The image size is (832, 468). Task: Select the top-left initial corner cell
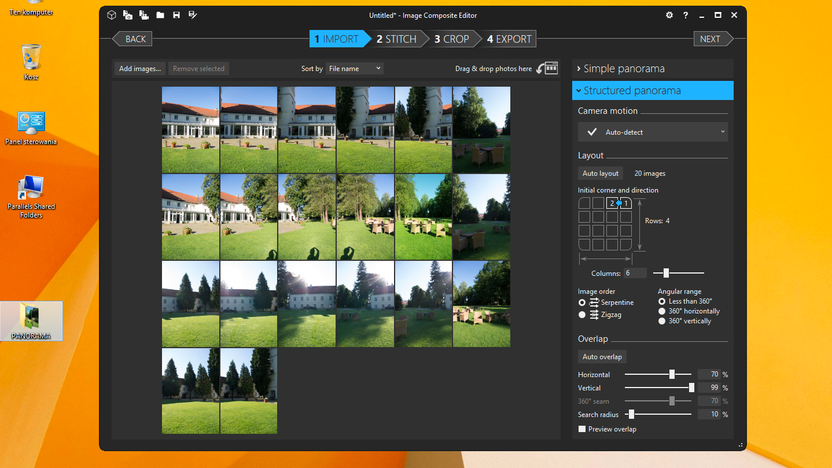584,203
